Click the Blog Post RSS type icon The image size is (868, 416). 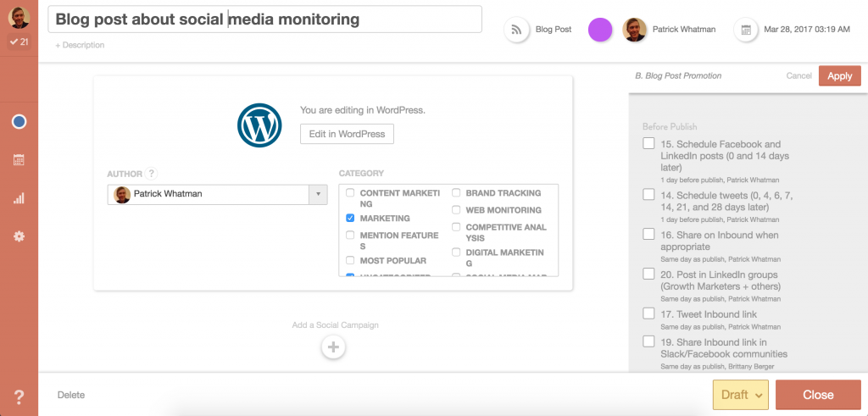(x=516, y=30)
